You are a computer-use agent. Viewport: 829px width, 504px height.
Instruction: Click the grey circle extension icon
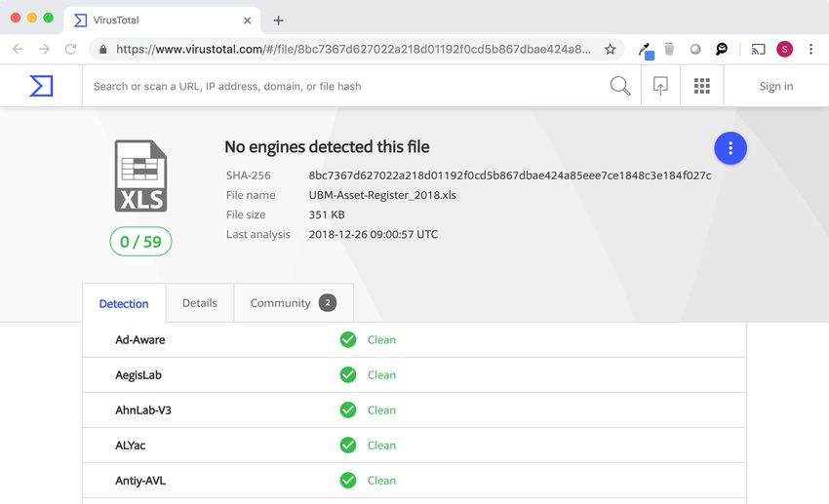coord(695,49)
